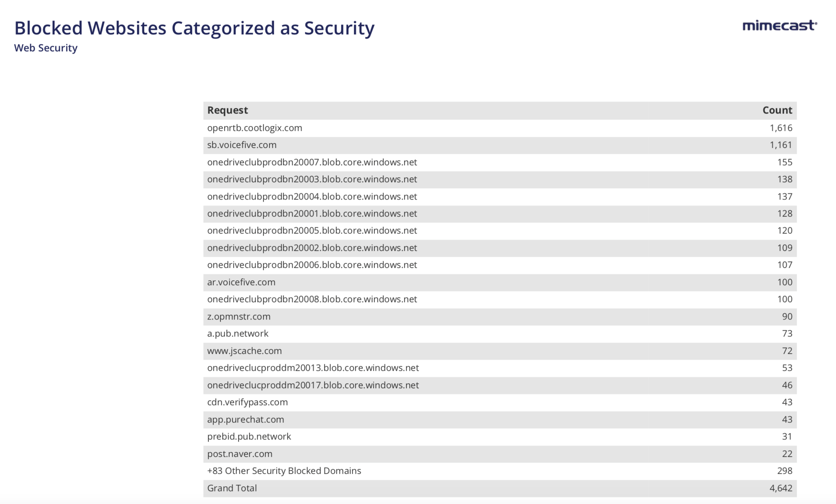Click the mimecast logo
Screen dimensions: 836x504
click(779, 26)
